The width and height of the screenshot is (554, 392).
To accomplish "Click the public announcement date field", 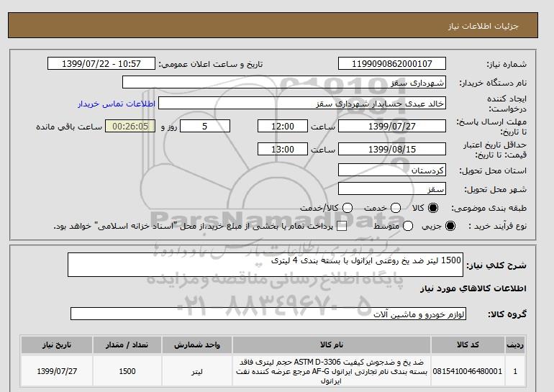I will coord(101,63).
